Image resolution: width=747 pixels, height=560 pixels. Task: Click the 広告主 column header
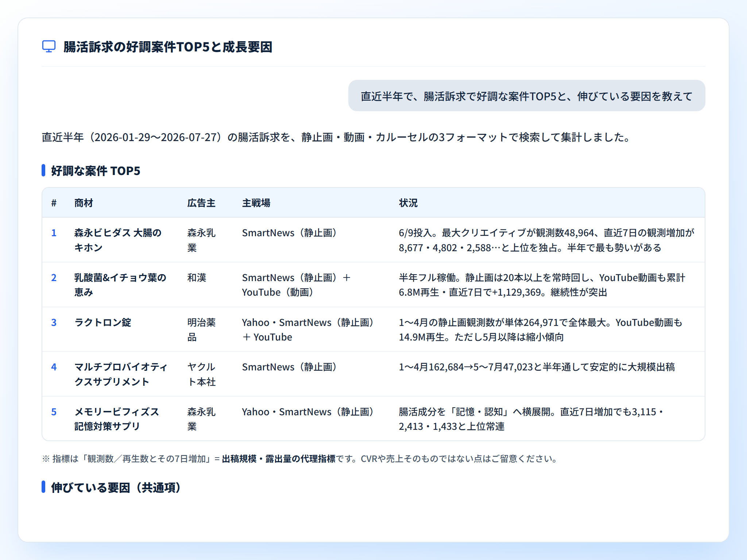[201, 203]
